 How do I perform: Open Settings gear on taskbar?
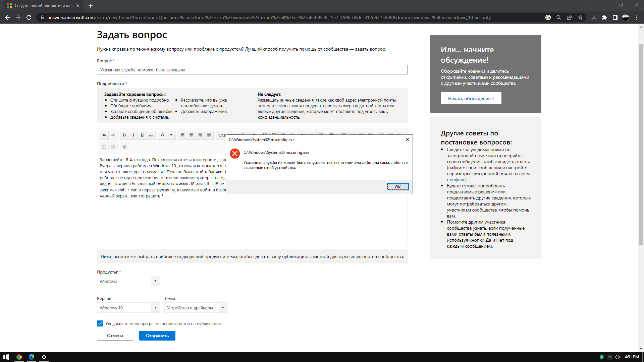44,357
